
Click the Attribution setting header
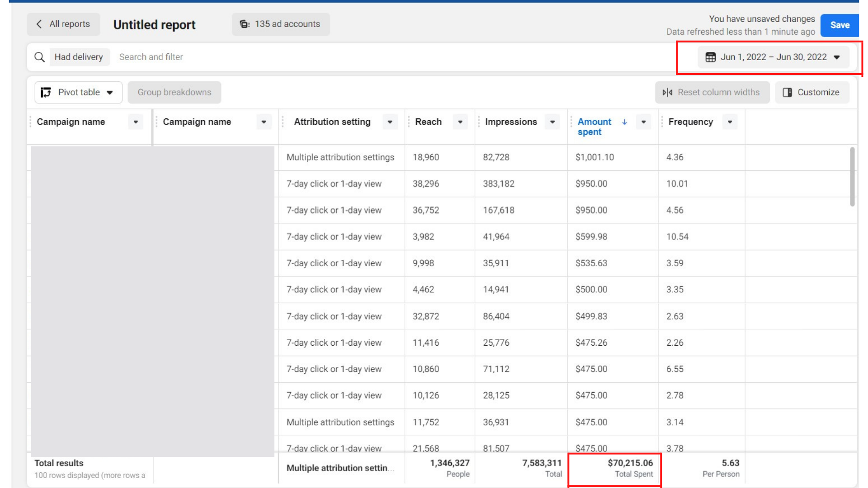coord(332,122)
